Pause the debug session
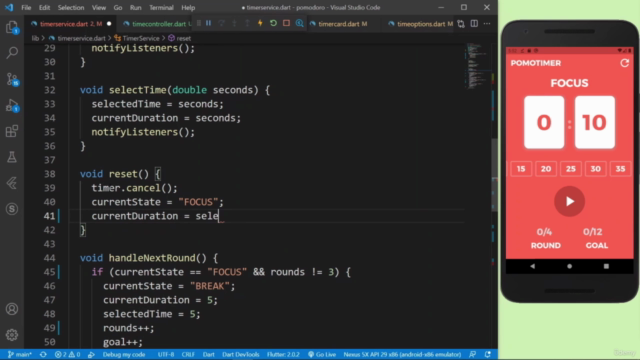 (x=209, y=24)
